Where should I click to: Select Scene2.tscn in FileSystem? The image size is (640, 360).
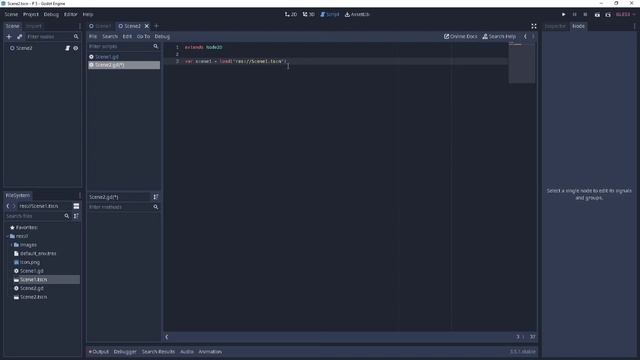point(33,297)
